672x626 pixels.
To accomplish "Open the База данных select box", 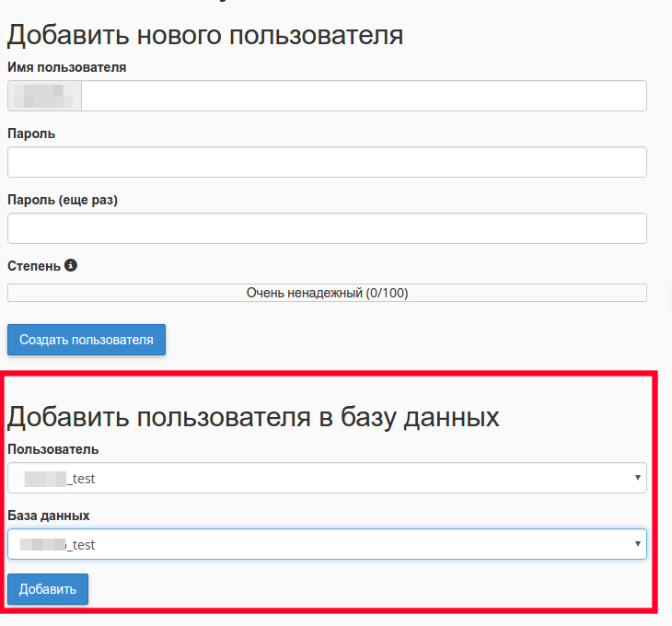I will 327,544.
